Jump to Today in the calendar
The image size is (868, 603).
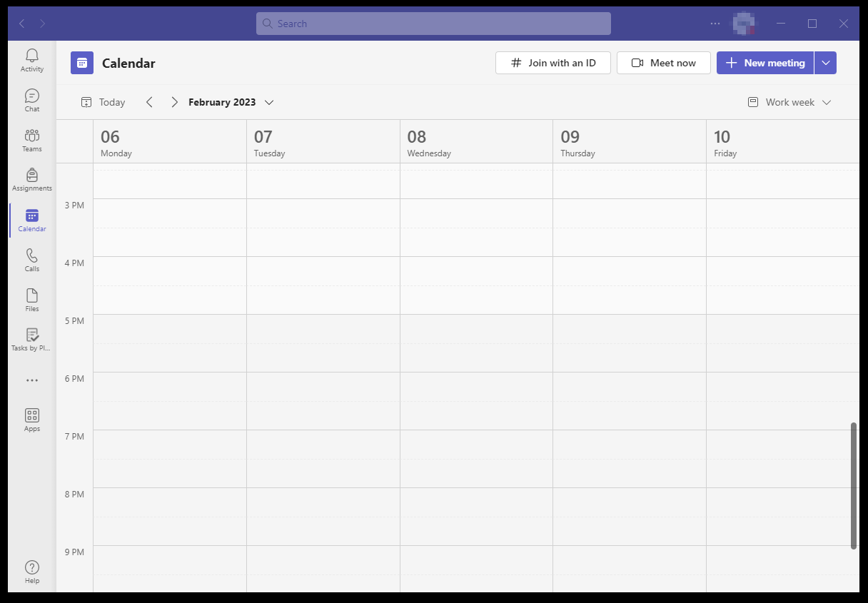click(x=104, y=102)
